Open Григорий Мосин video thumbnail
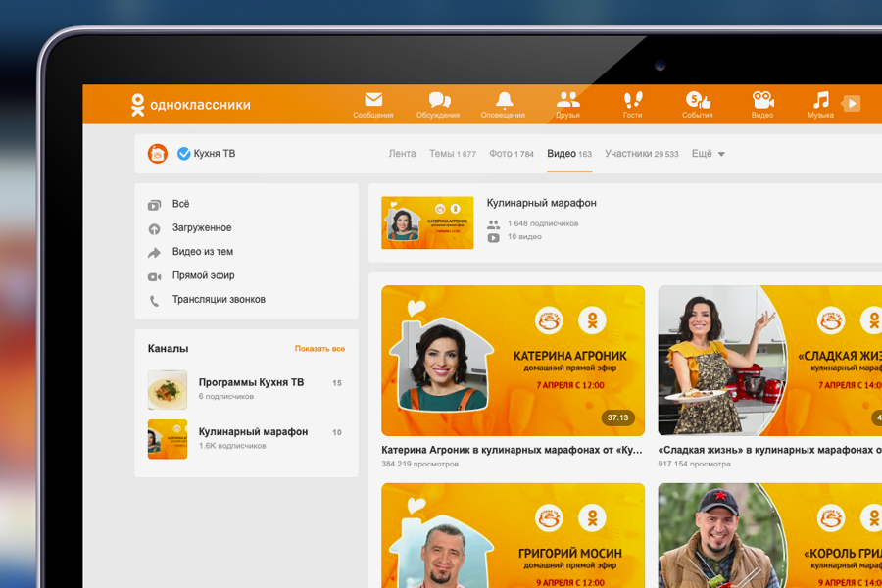This screenshot has width=882, height=588. pyautogui.click(x=513, y=535)
